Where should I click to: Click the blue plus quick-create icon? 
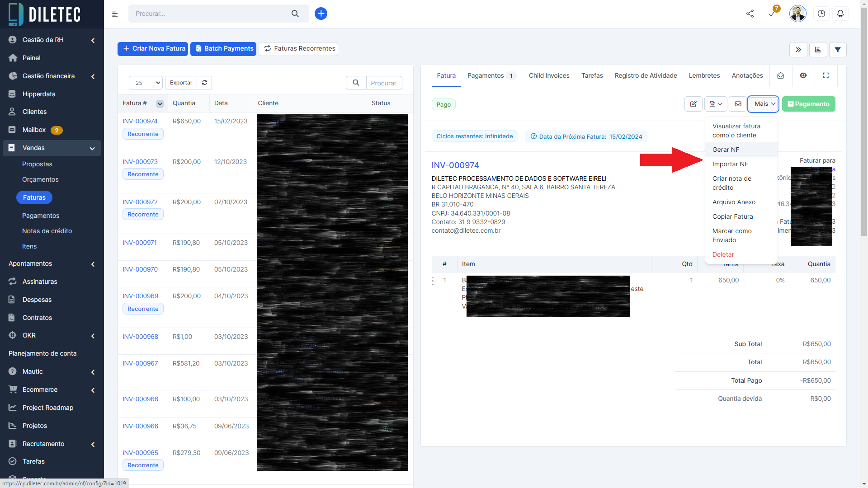[321, 14]
